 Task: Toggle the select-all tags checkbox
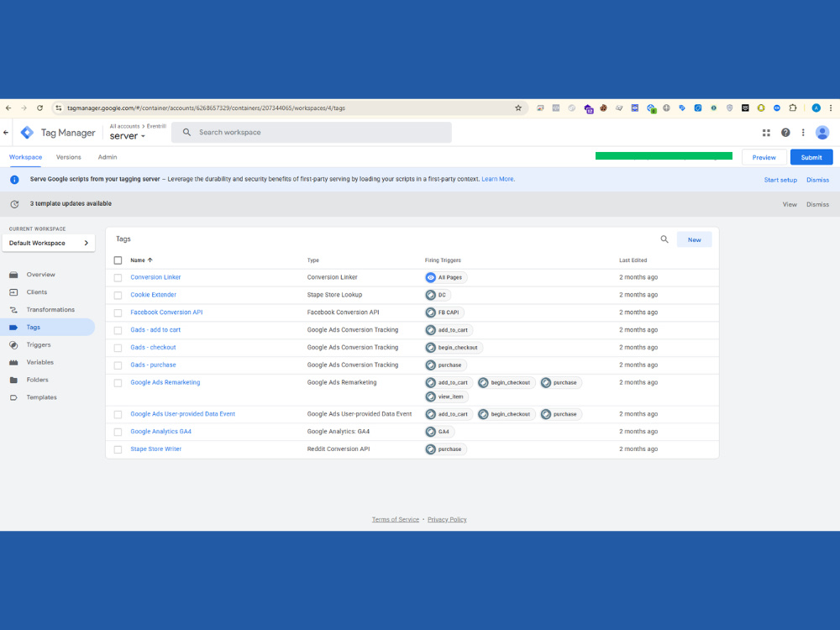118,260
